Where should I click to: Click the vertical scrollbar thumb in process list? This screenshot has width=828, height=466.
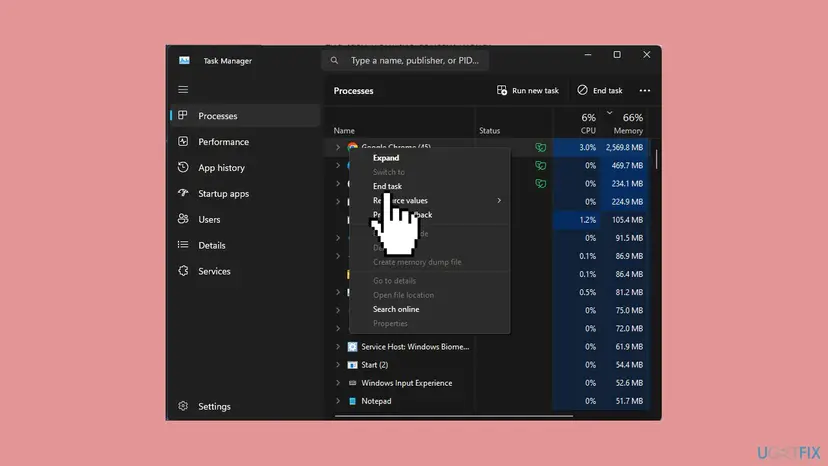point(656,159)
